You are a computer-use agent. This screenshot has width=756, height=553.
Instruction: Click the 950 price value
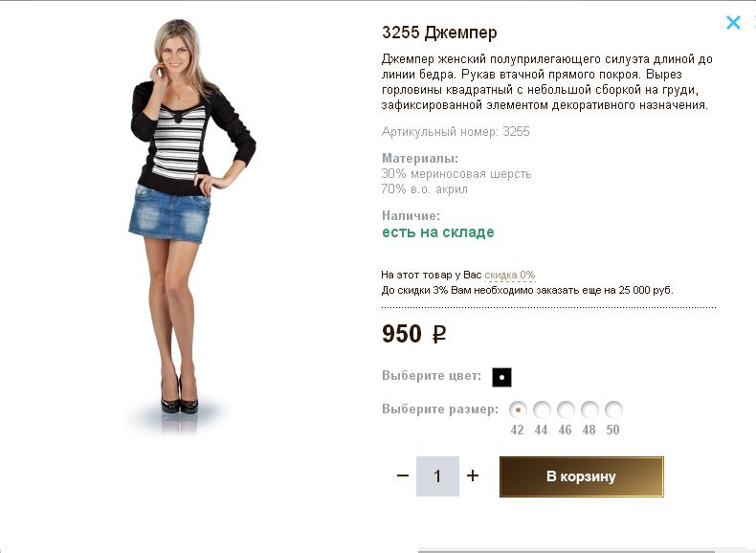[x=402, y=334]
